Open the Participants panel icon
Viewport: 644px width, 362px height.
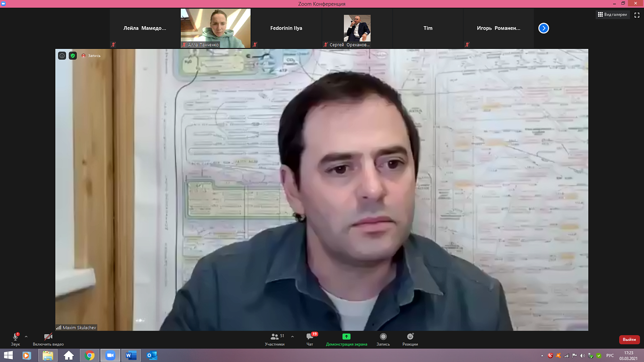point(275,337)
